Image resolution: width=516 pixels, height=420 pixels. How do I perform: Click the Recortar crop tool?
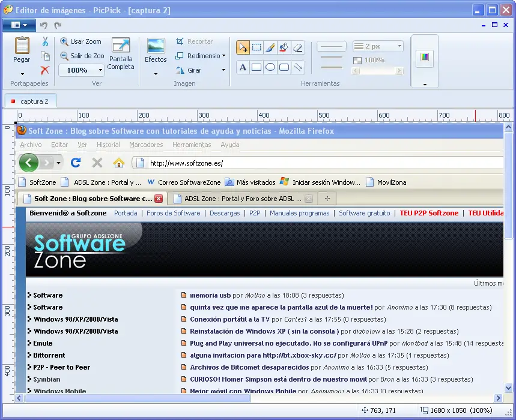(x=194, y=41)
